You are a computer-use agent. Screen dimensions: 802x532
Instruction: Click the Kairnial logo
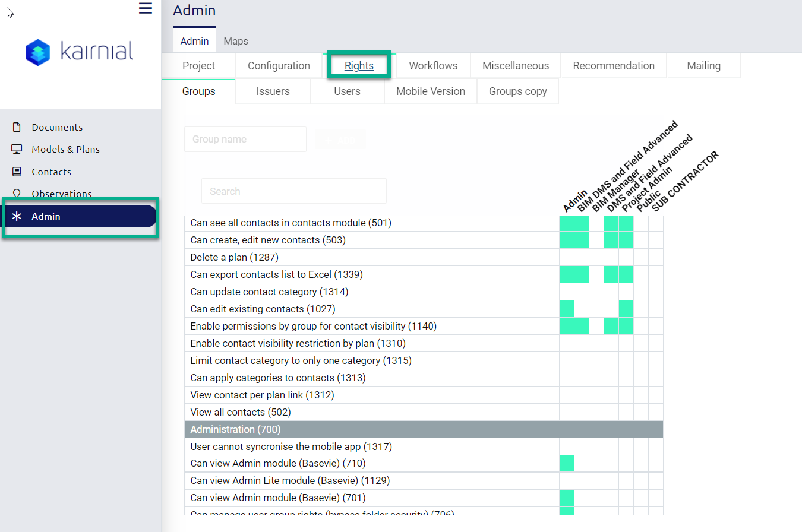[80, 52]
